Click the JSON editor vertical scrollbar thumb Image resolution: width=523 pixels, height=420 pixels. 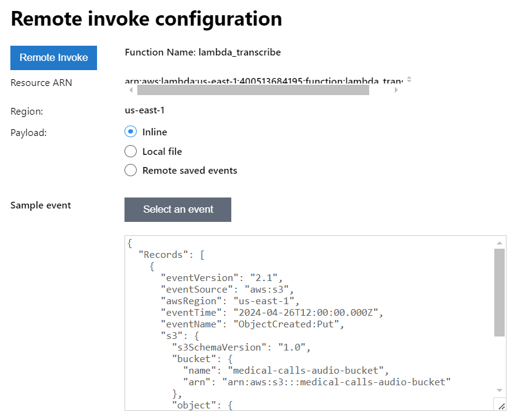[x=499, y=292]
